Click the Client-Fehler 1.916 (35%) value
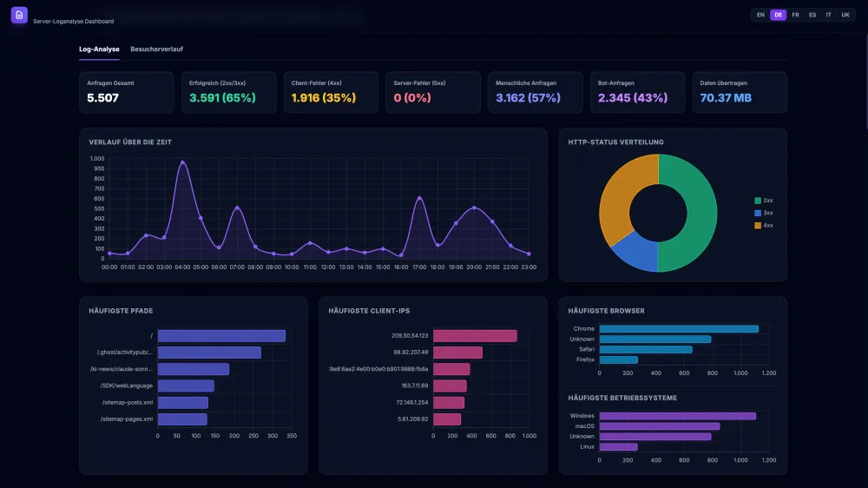868x488 pixels. click(x=324, y=98)
